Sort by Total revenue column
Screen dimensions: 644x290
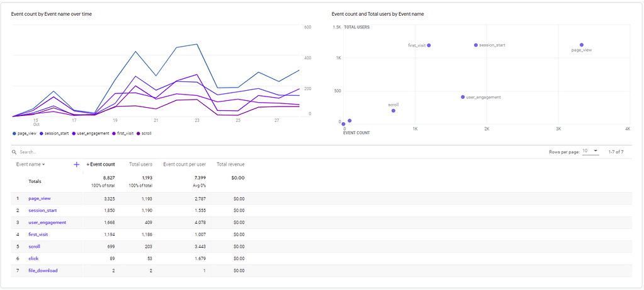[x=231, y=164]
